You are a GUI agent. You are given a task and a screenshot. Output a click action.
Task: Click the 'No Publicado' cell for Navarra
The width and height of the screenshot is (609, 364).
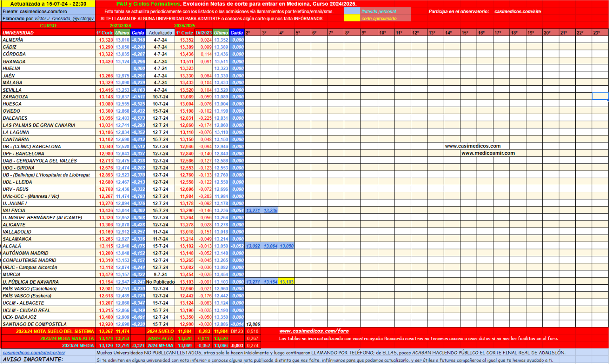coord(160,282)
